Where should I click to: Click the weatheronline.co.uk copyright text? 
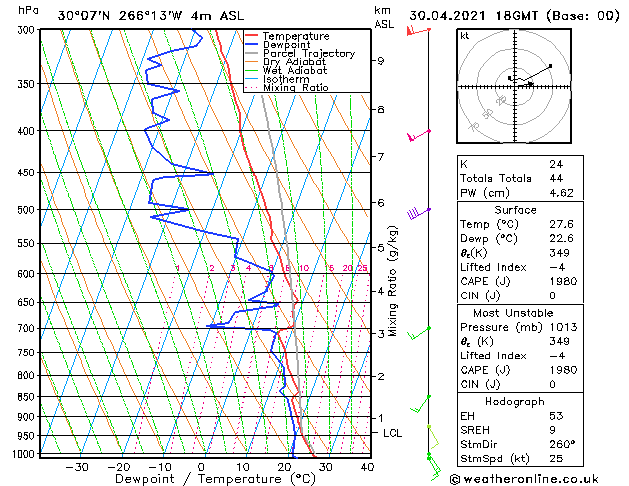(524, 479)
